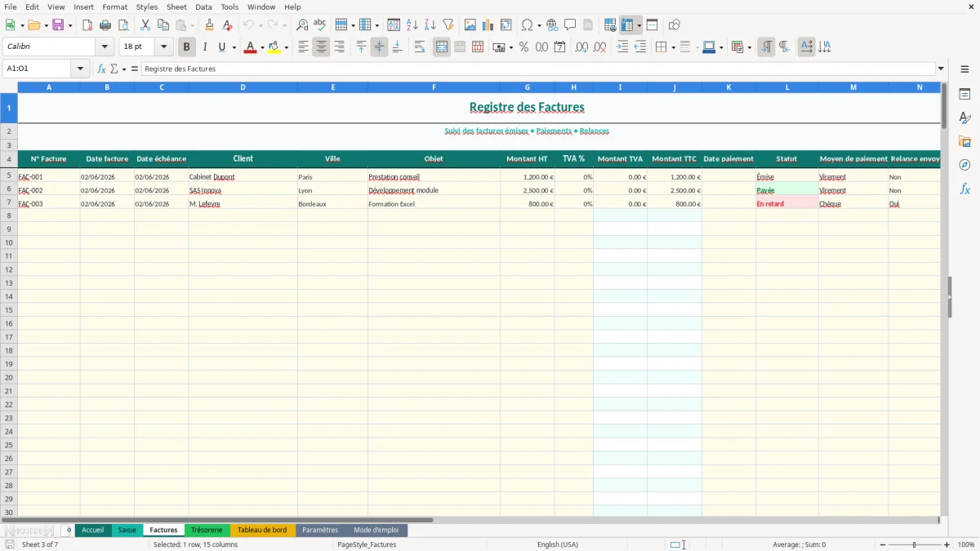Click the Sort Descending icon
980x551 pixels.
click(x=430, y=25)
